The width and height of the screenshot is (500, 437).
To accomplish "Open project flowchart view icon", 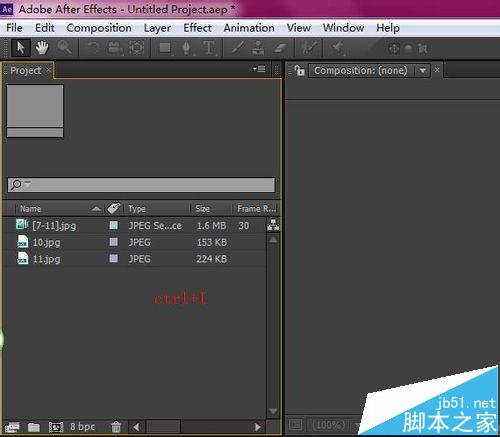I will 273,225.
